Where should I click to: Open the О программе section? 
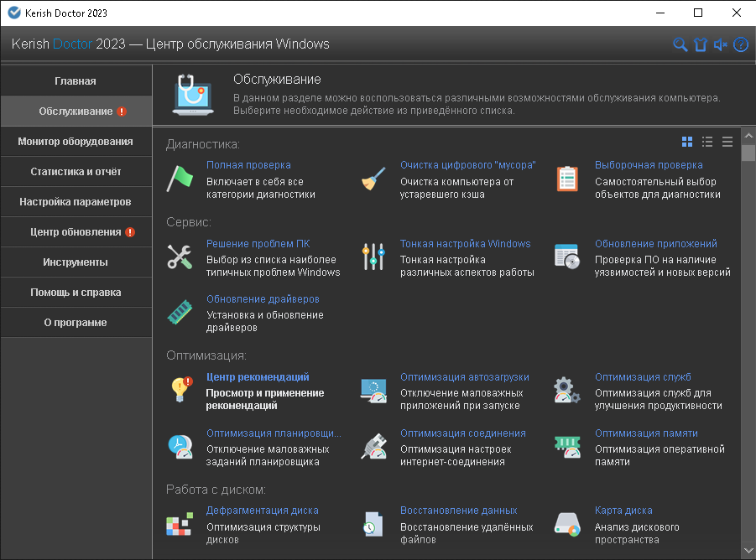tap(76, 323)
